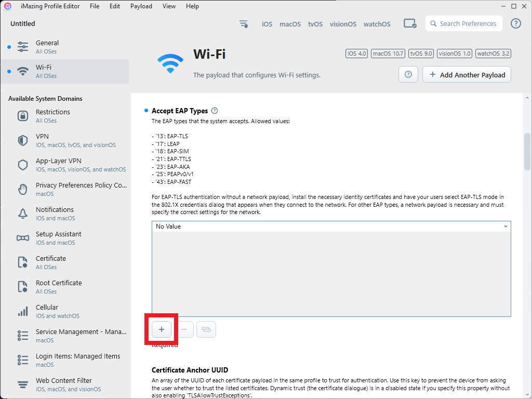
Task: Click the Untitled profile title
Action: [23, 23]
